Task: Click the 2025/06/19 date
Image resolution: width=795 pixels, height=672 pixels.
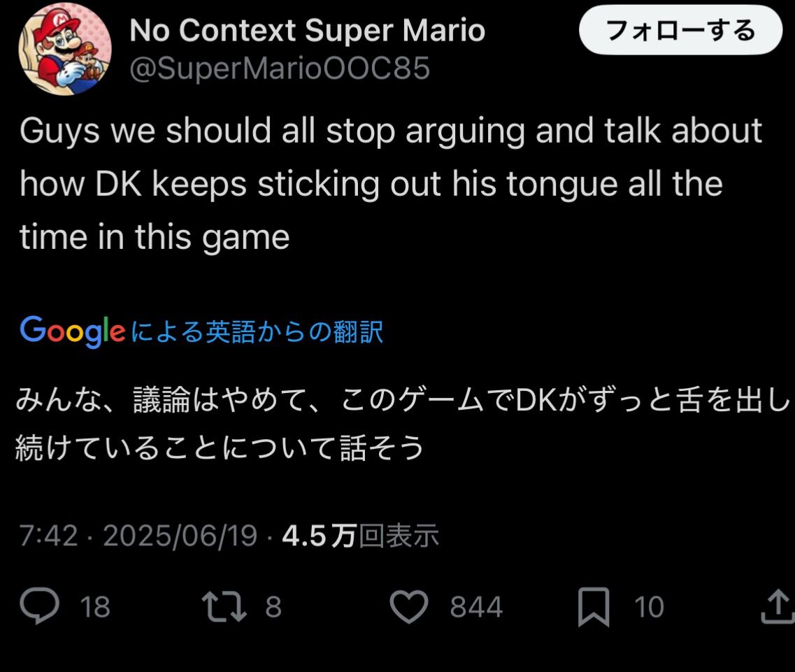Action: click(x=180, y=536)
